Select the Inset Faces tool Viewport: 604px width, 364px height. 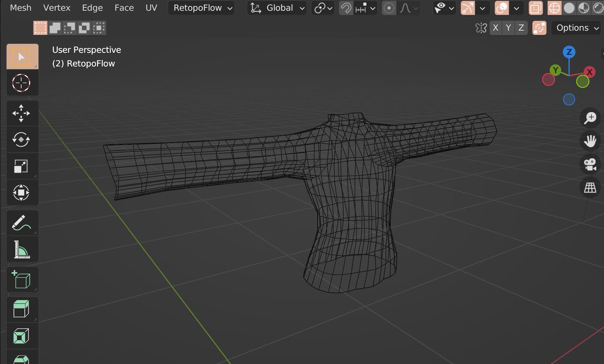[22, 336]
